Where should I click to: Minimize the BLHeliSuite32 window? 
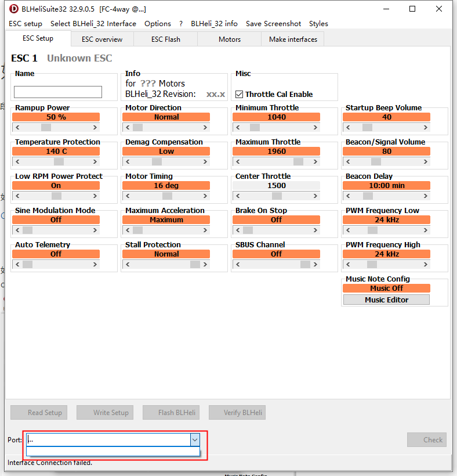tap(386, 9)
